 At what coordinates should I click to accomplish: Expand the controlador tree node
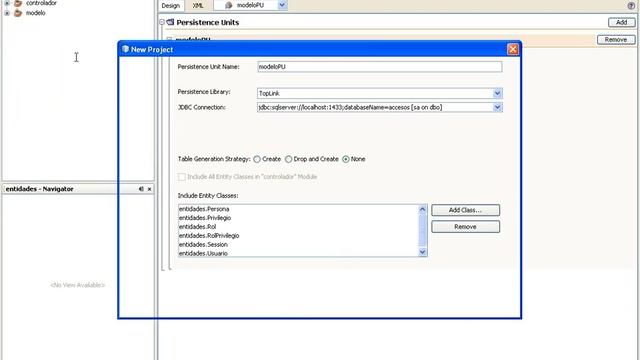pos(7,3)
